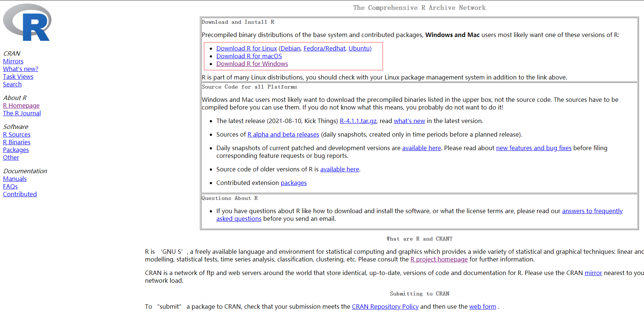The image size is (644, 312).
Task: Open the Other software link
Action: click(11, 157)
